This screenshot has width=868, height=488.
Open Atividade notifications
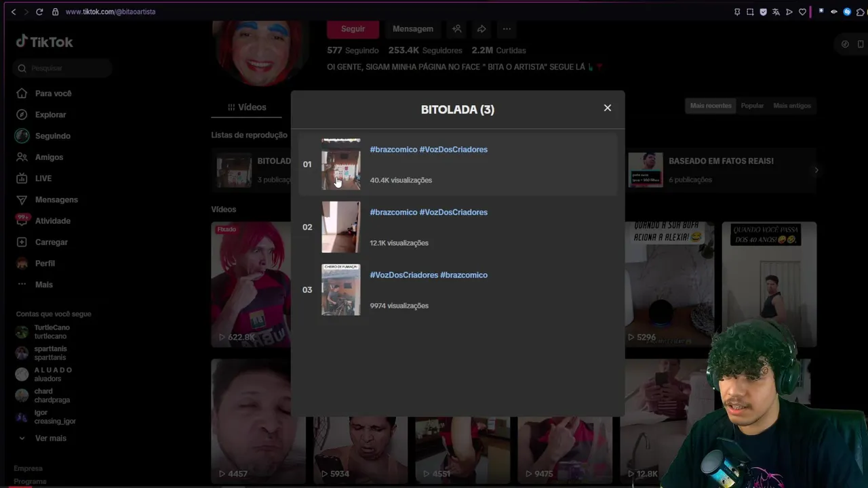pos(52,221)
